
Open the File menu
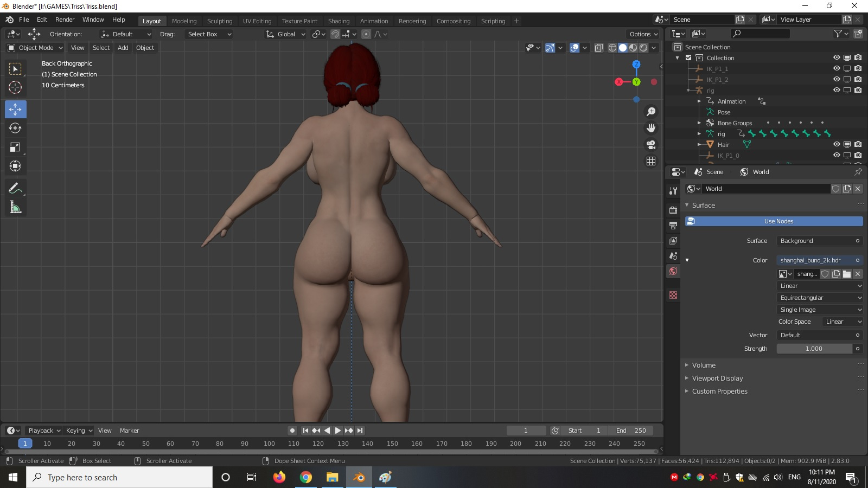click(24, 20)
